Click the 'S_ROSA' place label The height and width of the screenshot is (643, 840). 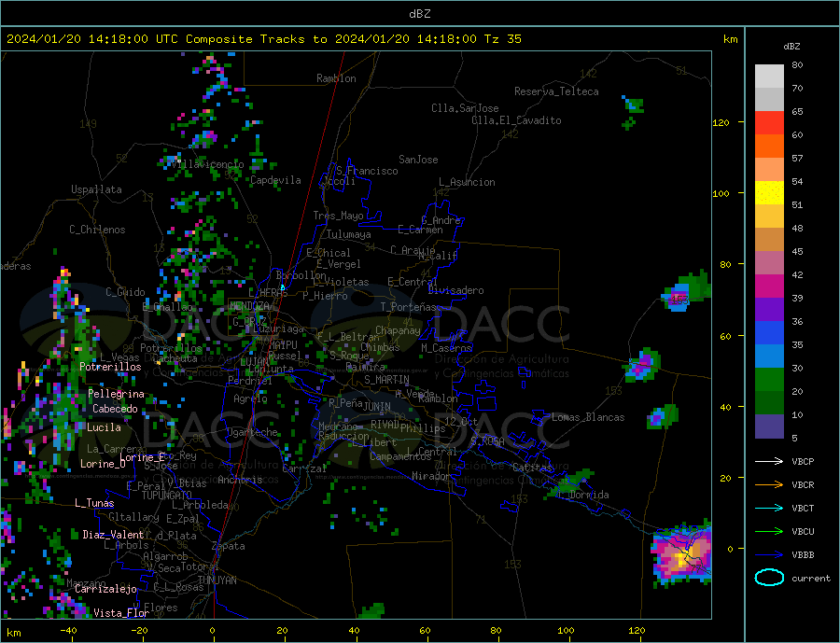487,441
